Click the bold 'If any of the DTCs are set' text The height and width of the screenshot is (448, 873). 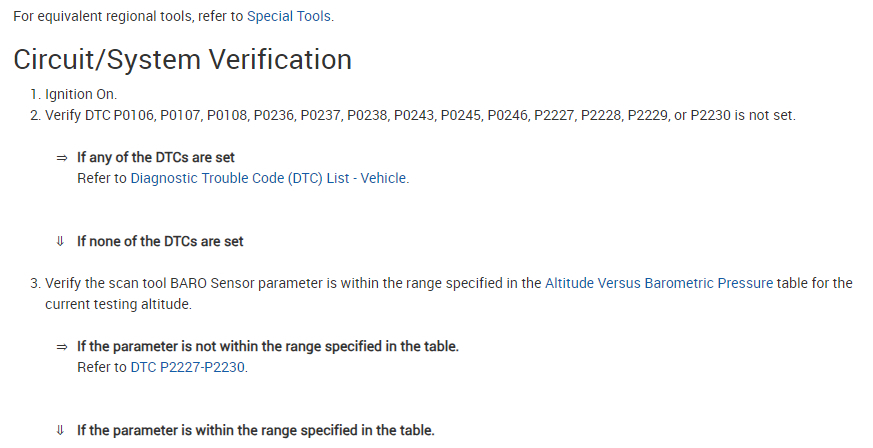[156, 158]
